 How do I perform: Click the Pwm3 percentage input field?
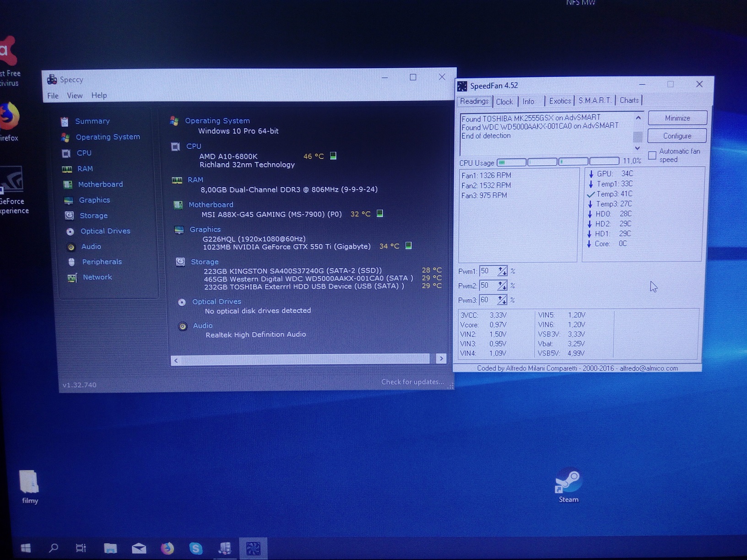488,300
